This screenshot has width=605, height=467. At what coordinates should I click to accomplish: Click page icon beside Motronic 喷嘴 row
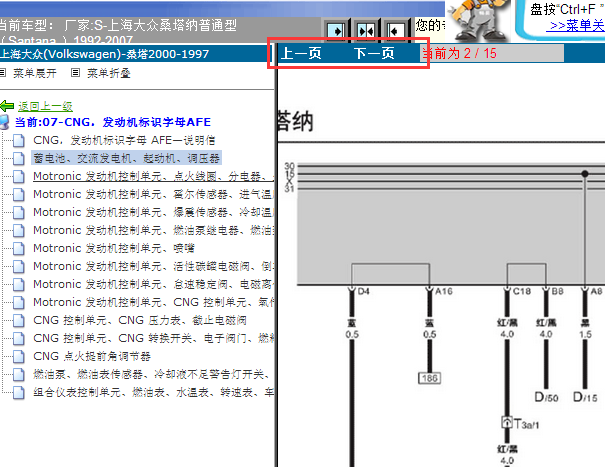[x=19, y=249]
